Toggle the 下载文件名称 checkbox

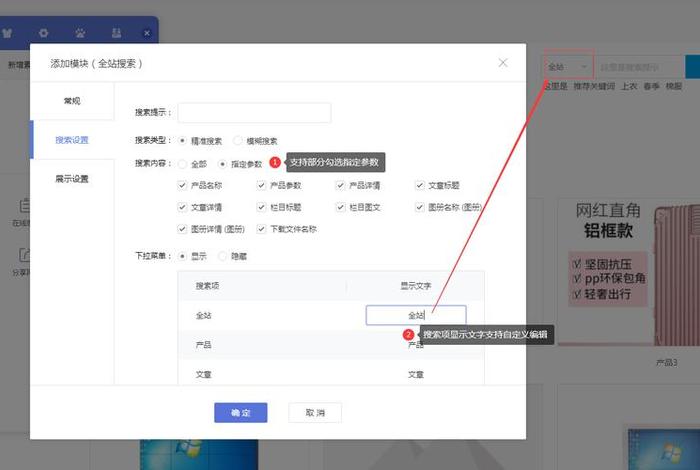tap(261, 229)
